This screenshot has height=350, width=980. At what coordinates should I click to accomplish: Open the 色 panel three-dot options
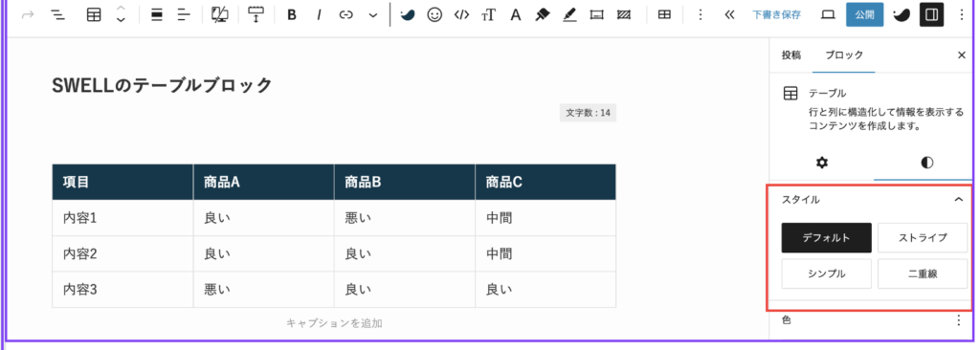coord(959,320)
